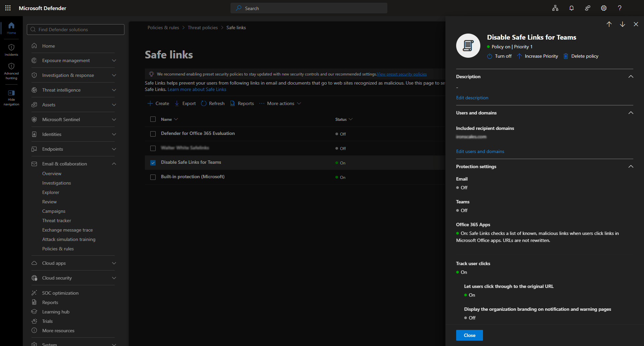Screen dimensions: 644x346
Task: Click Edit users and domains link
Action: click(480, 151)
